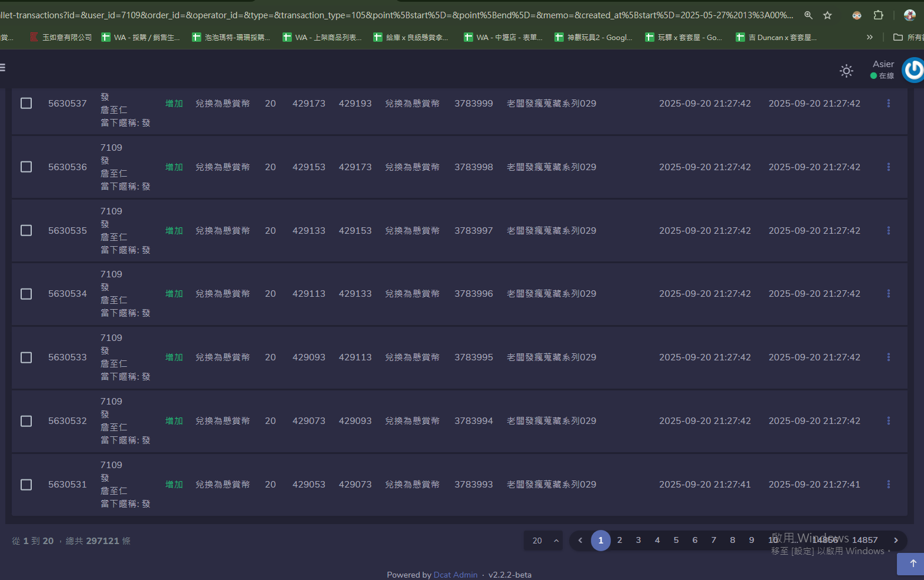
Task: Open actions menu for row 5630537
Action: [888, 104]
